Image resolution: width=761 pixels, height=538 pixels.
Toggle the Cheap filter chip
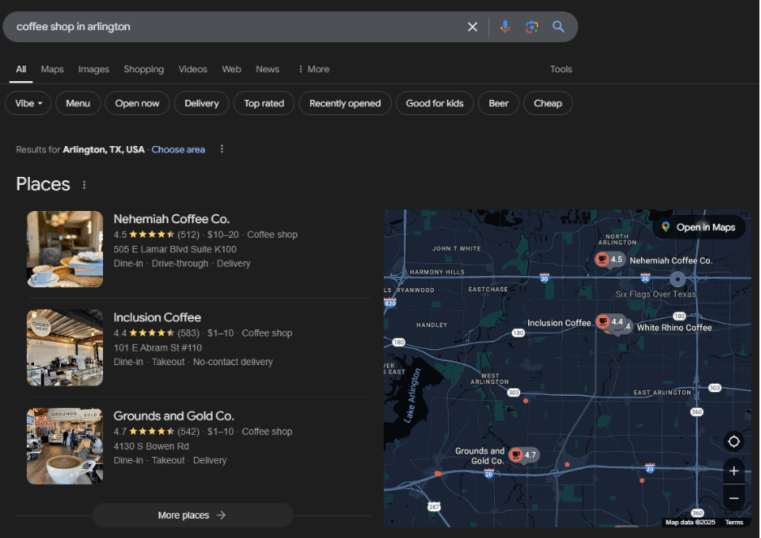(x=547, y=103)
